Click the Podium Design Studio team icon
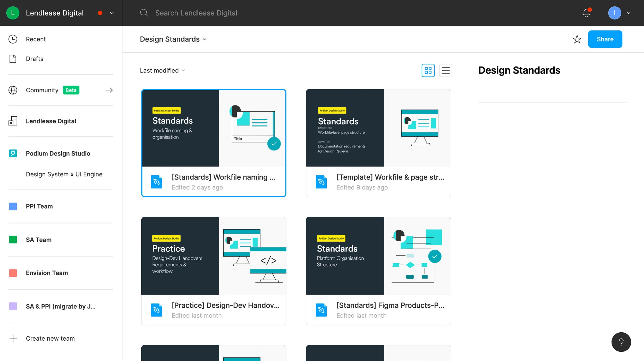The height and width of the screenshot is (361, 644). coord(13,153)
